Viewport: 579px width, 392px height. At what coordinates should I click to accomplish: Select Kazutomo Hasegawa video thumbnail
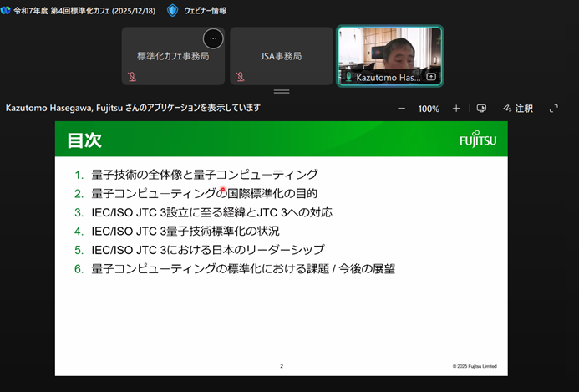click(389, 56)
